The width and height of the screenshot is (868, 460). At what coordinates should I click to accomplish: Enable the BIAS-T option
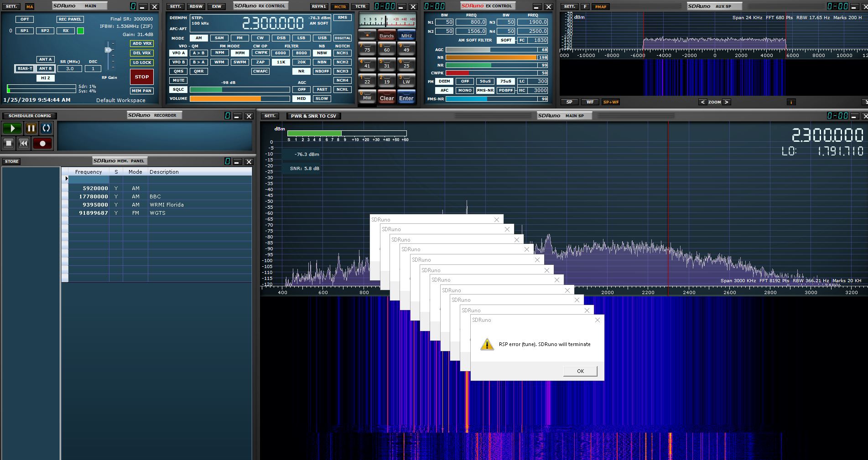tap(25, 68)
